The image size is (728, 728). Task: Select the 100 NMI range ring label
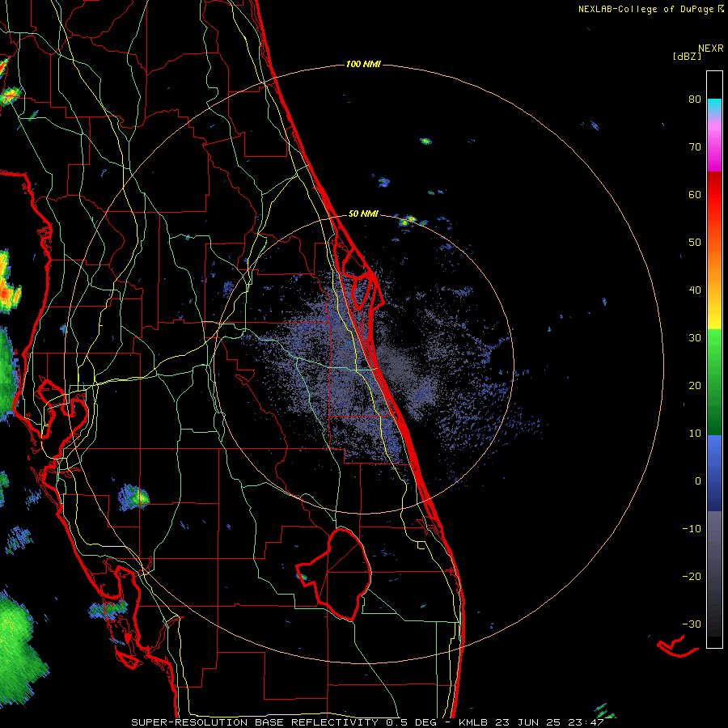click(363, 64)
